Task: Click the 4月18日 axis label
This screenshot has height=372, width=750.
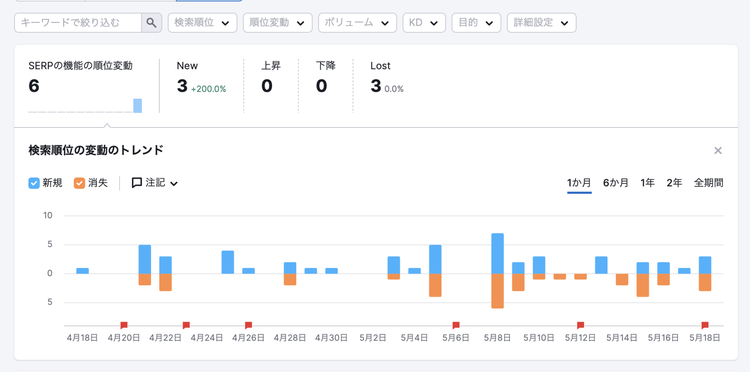Action: pos(82,338)
